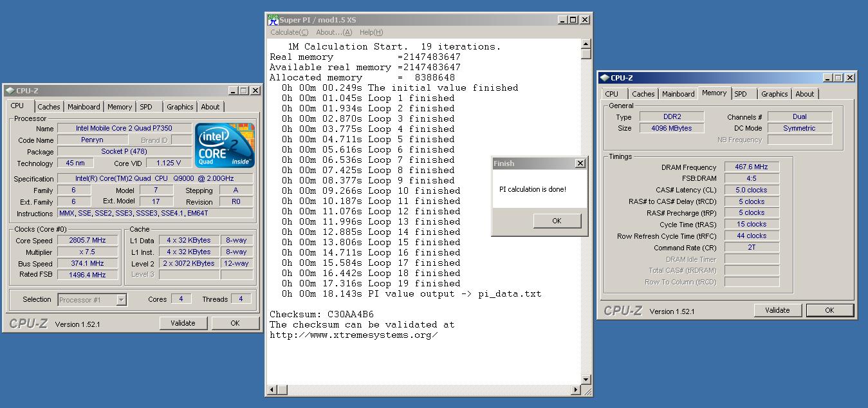Minimize the Super PI window
The height and width of the screenshot is (408, 868).
(x=563, y=20)
